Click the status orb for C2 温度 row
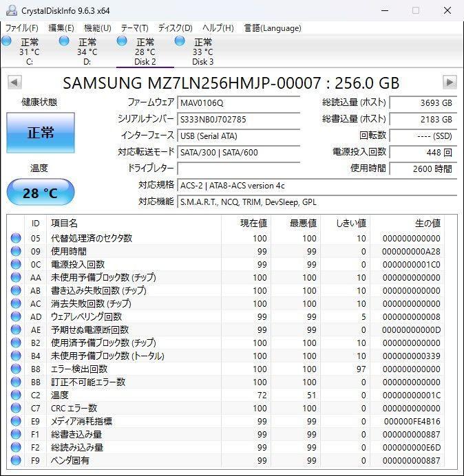Viewport: 464px width, 476px height. [16, 395]
